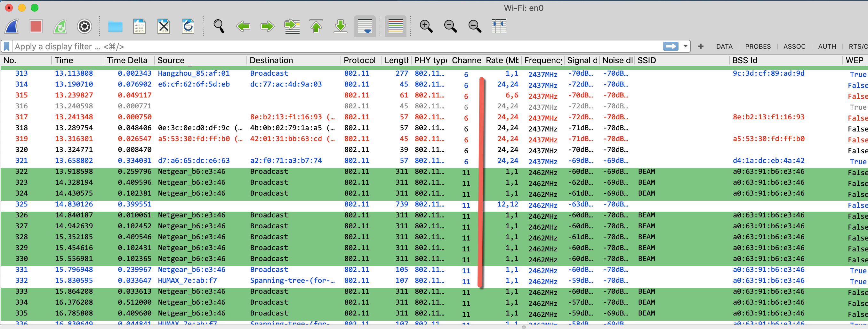Viewport: 868px width, 329px height.
Task: Close the current capture file
Action: [x=164, y=26]
